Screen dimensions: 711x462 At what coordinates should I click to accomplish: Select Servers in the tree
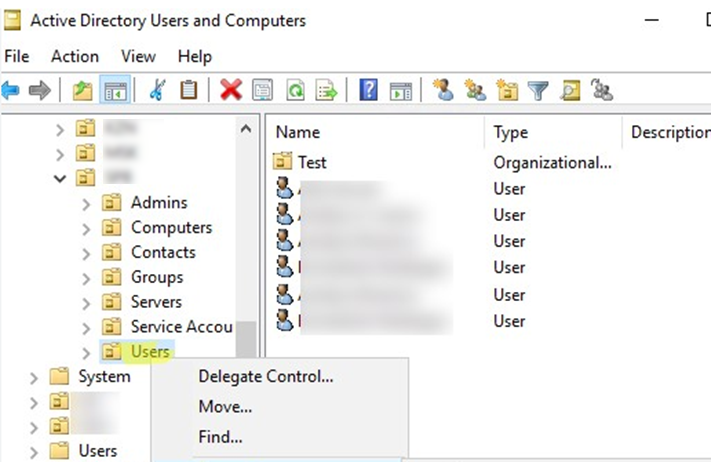[x=156, y=302]
